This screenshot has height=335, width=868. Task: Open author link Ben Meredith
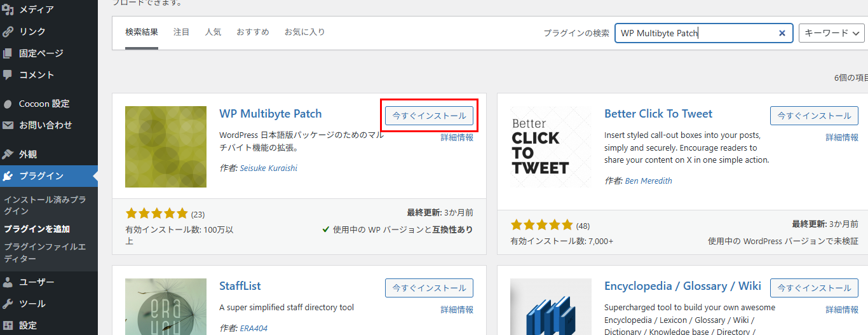coord(648,181)
